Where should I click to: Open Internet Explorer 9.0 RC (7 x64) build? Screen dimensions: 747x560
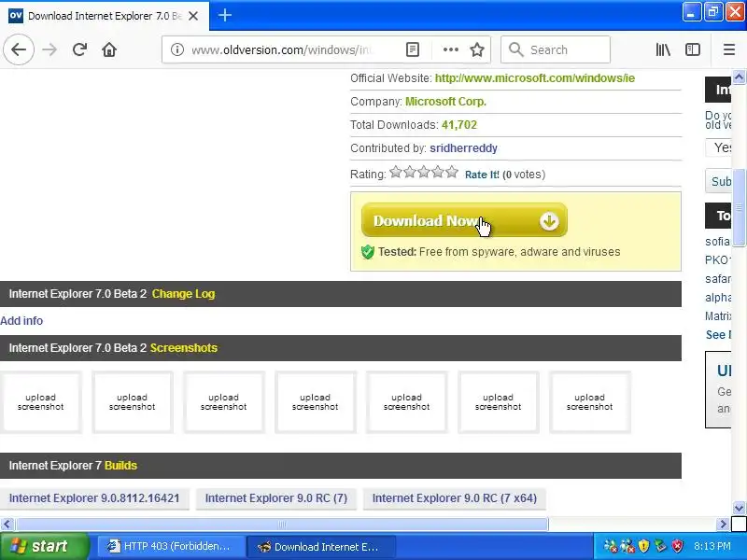tap(455, 498)
